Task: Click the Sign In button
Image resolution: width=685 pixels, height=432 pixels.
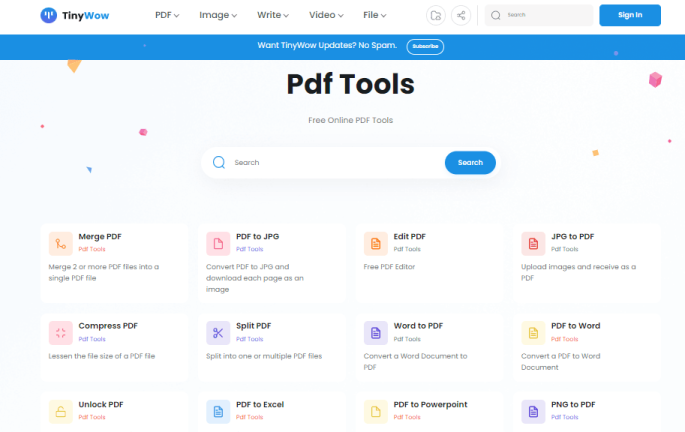Action: [630, 15]
